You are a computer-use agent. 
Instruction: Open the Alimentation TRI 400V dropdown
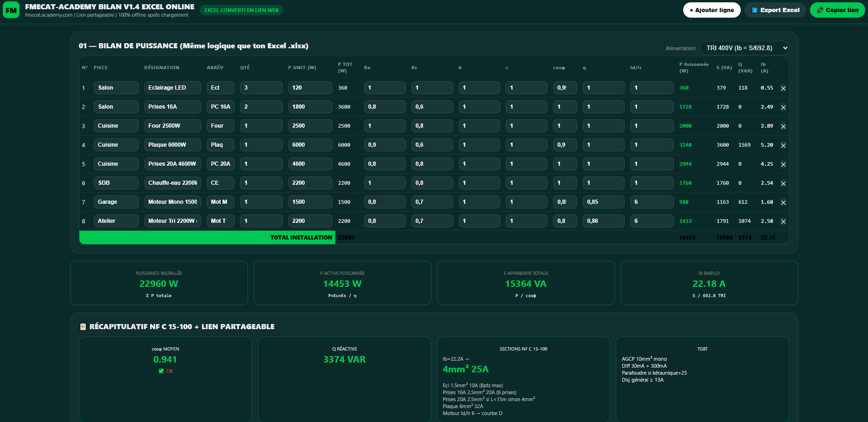(744, 48)
